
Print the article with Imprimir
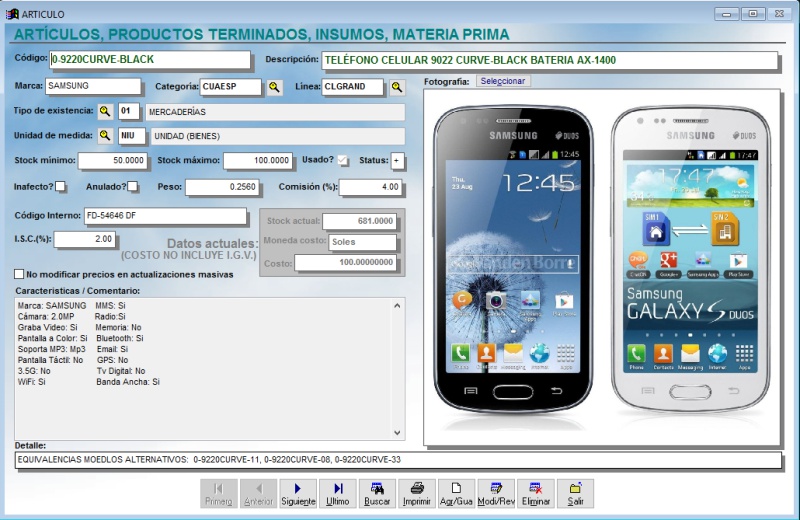click(417, 493)
